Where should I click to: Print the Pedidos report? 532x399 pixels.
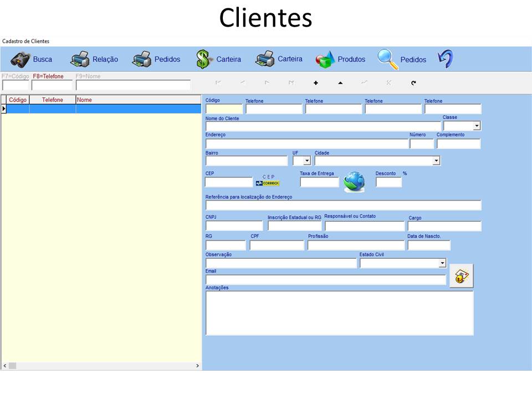(x=158, y=59)
